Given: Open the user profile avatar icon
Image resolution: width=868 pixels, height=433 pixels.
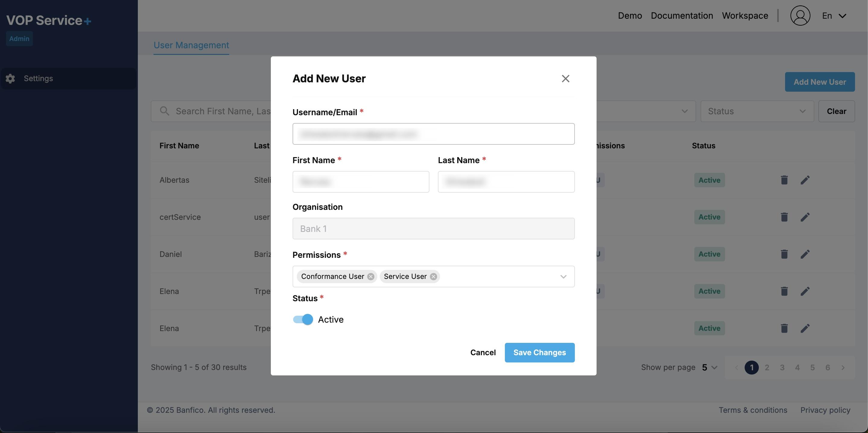Looking at the screenshot, I should tap(800, 15).
